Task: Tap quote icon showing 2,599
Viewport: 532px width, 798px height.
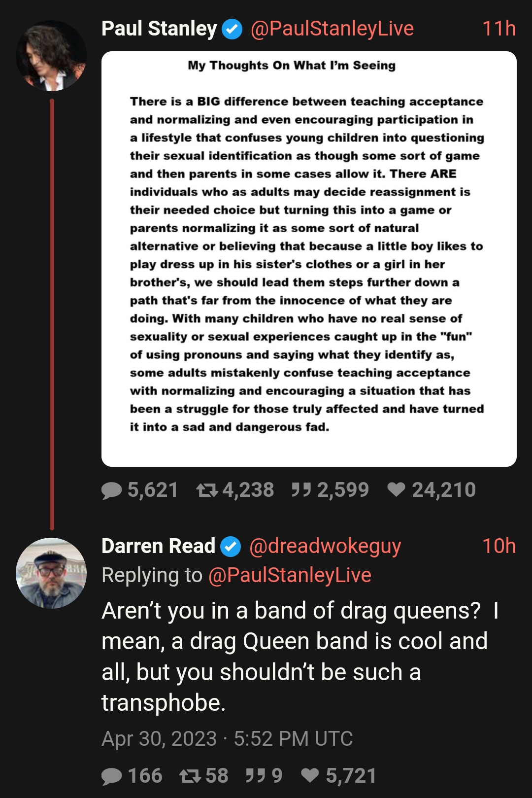Action: (x=301, y=489)
